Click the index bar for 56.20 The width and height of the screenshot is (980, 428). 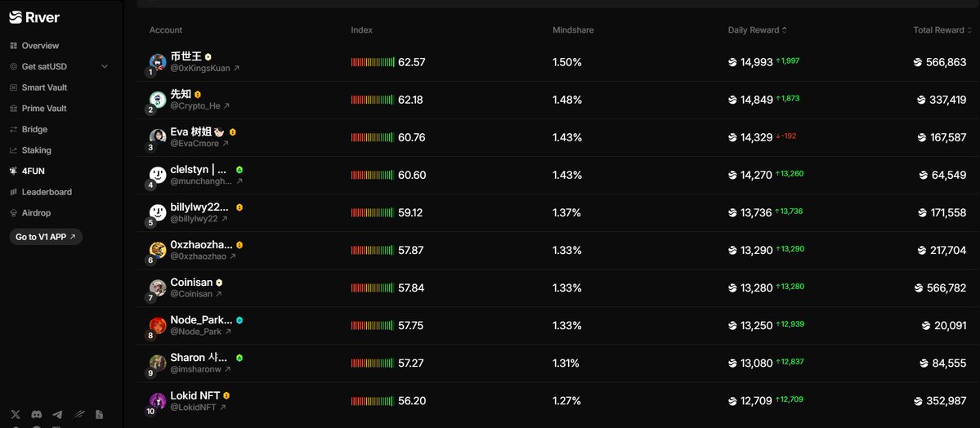pos(372,400)
